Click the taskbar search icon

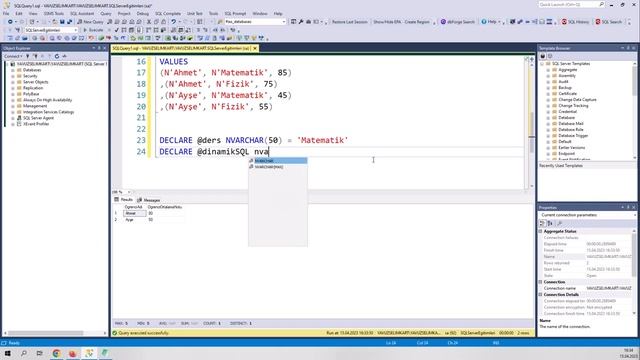coord(24,353)
